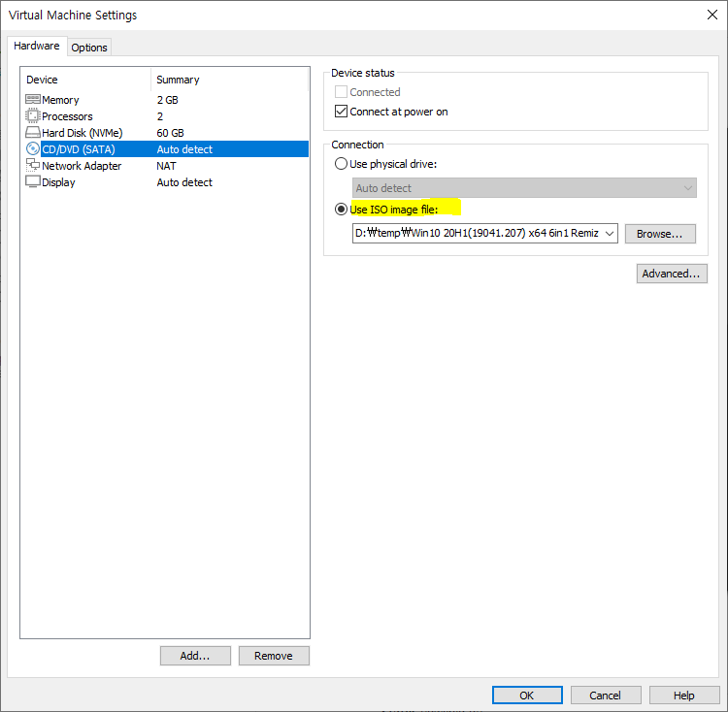Select the Memory row's 2 GB summary
Image resolution: width=728 pixels, height=712 pixels.
167,100
